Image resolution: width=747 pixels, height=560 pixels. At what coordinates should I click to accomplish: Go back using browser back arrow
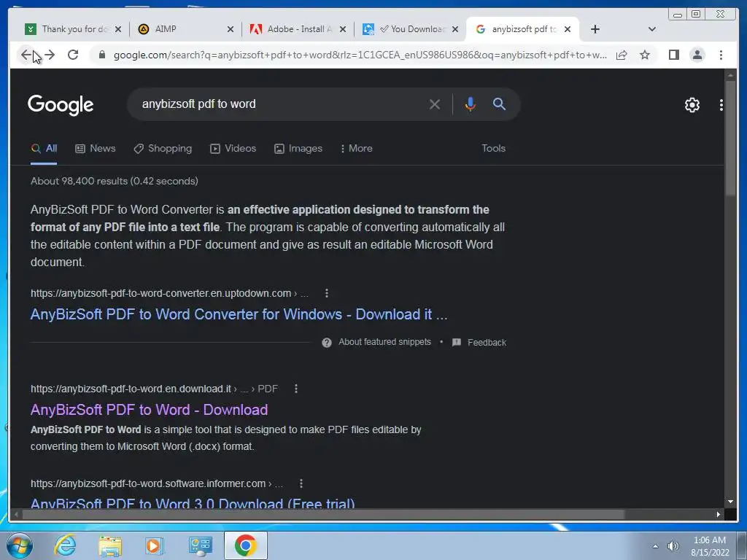26,55
